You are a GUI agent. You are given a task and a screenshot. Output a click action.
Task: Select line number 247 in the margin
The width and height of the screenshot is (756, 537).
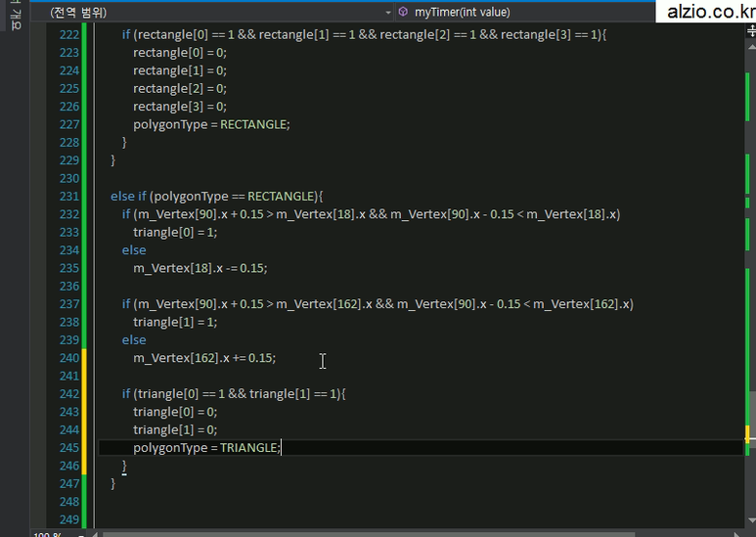point(68,483)
